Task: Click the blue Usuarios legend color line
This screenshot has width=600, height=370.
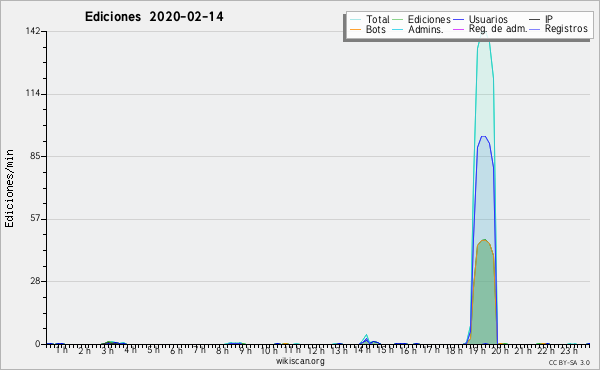Action: click(458, 19)
